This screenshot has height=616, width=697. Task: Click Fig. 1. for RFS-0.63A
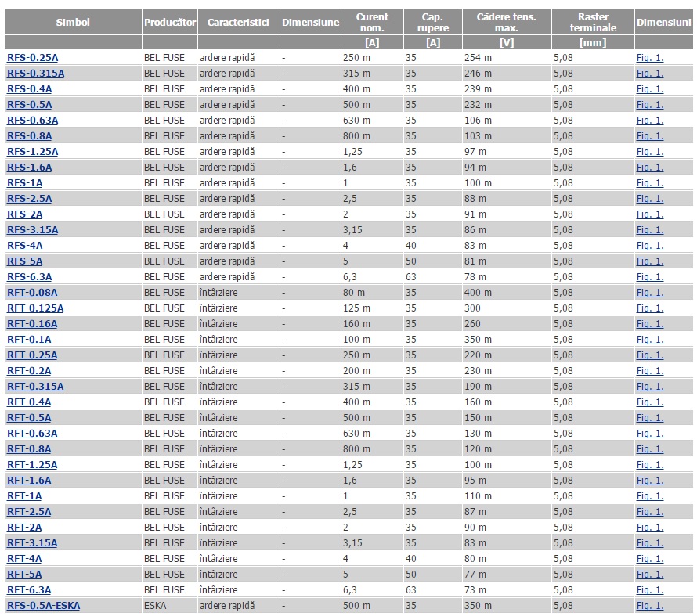tap(650, 121)
